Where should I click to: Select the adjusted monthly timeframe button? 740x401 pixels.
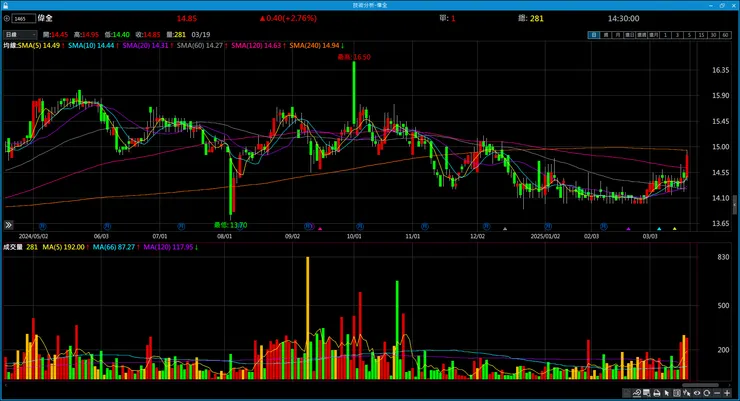coord(654,35)
